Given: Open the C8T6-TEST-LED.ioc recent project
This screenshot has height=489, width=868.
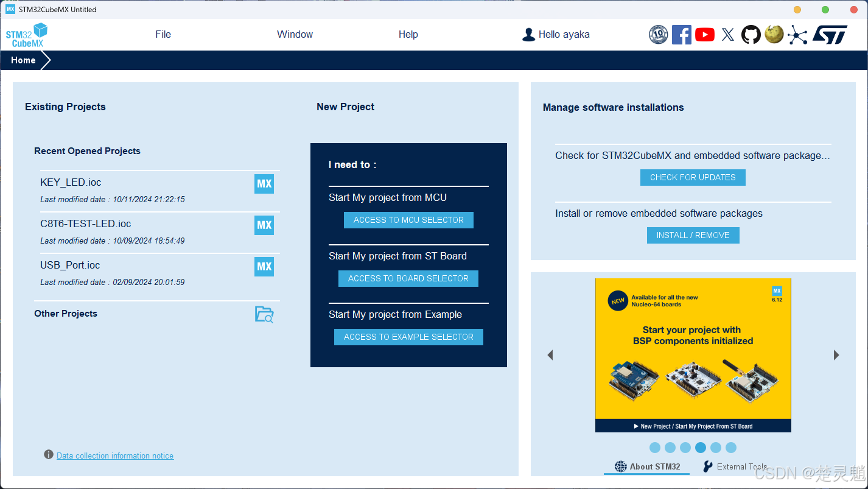Looking at the screenshot, I should (86, 223).
